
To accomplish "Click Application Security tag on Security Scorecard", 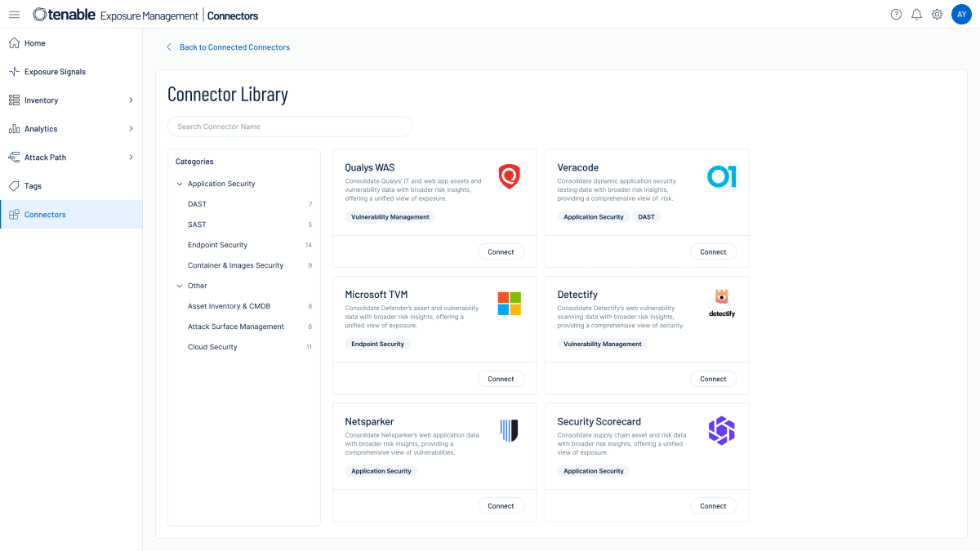I will coord(594,471).
